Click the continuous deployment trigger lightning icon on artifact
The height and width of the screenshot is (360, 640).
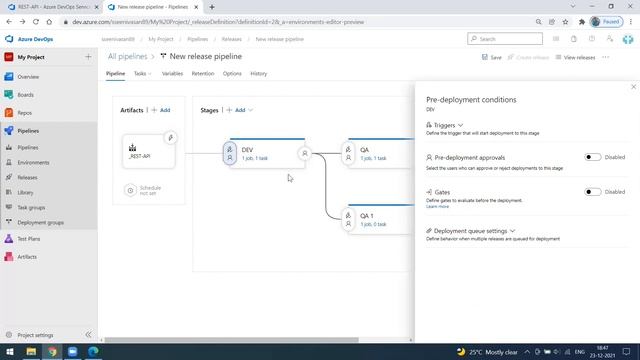(171, 138)
